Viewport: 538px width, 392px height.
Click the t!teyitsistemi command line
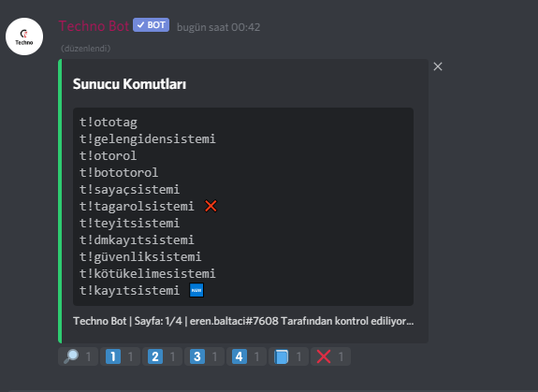click(129, 224)
